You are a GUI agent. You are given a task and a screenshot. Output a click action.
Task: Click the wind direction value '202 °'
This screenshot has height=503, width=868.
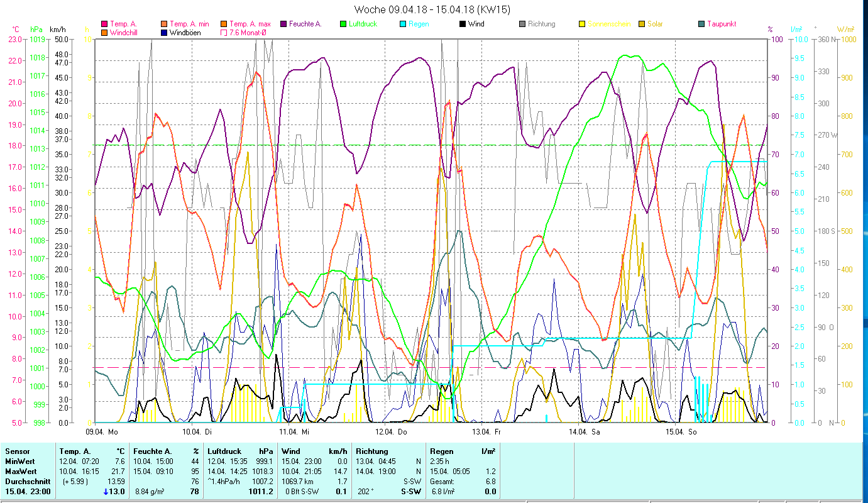(365, 492)
